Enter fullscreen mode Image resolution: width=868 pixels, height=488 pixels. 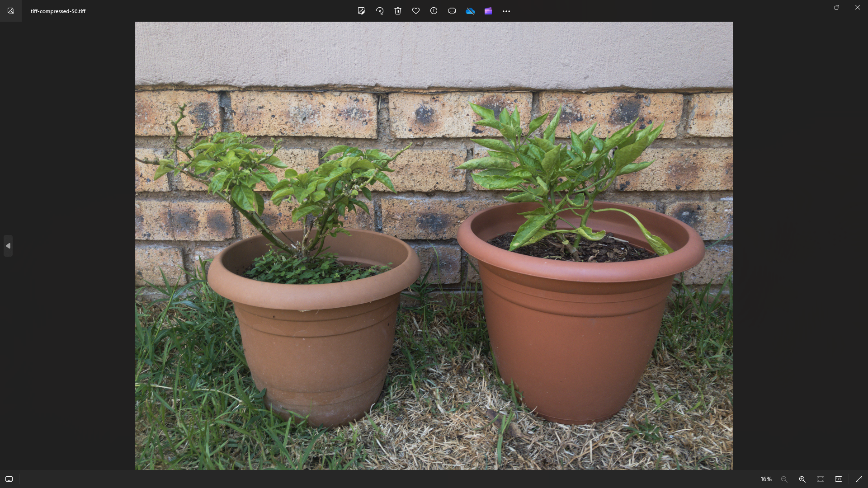tap(859, 479)
